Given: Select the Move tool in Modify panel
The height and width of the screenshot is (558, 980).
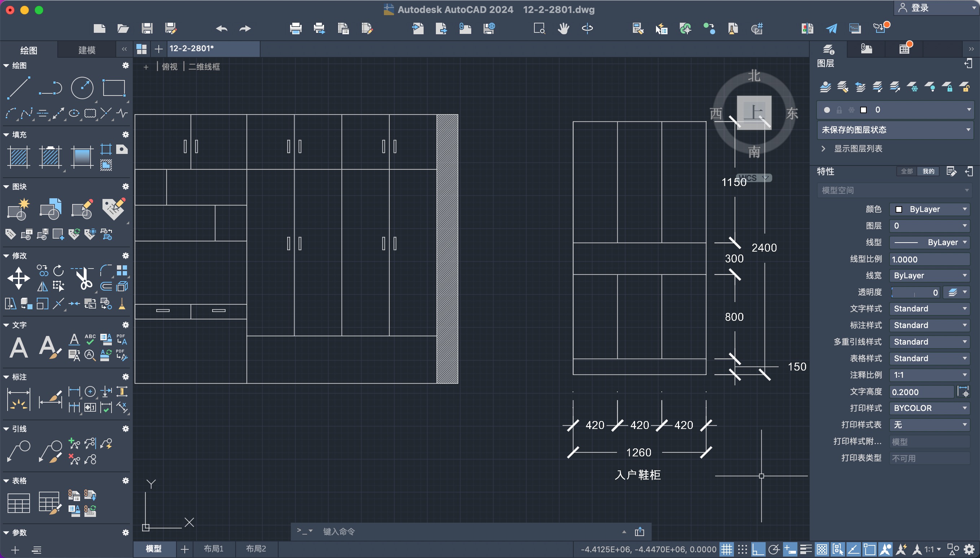Looking at the screenshot, I should click(18, 278).
